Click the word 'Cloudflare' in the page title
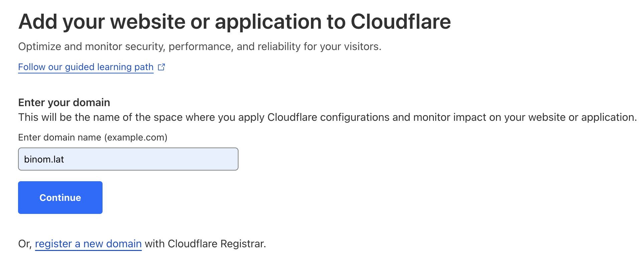Screen dimensions: 644x279 tap(400, 22)
